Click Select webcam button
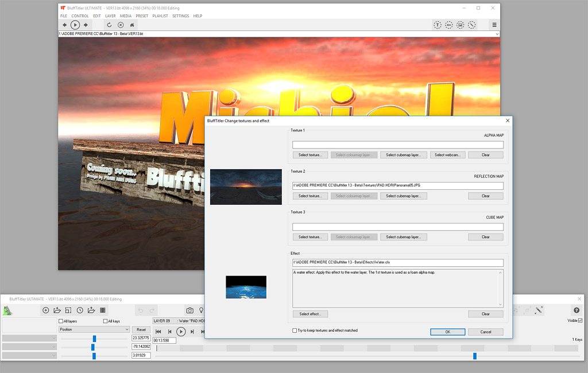Image resolution: width=588 pixels, height=373 pixels. click(448, 155)
